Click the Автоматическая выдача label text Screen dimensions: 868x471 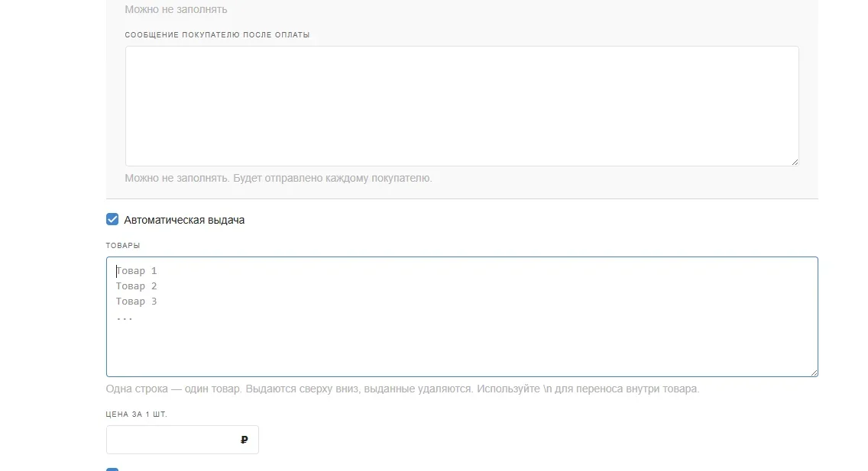click(x=184, y=220)
